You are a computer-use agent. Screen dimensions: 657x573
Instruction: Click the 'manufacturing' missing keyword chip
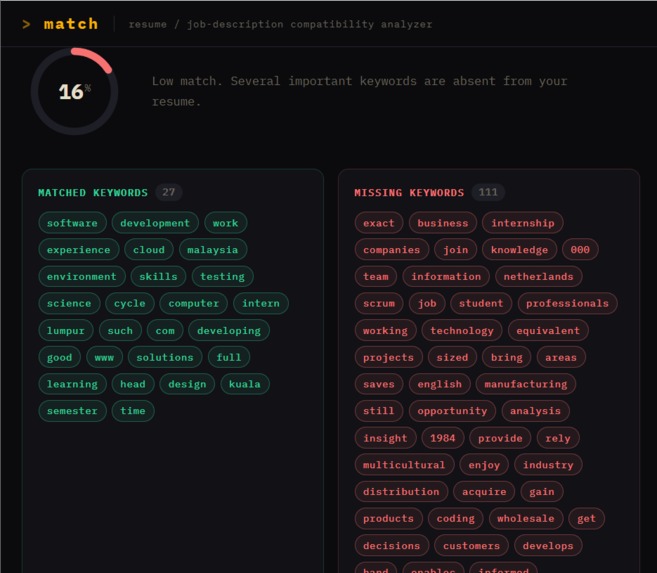tap(526, 384)
